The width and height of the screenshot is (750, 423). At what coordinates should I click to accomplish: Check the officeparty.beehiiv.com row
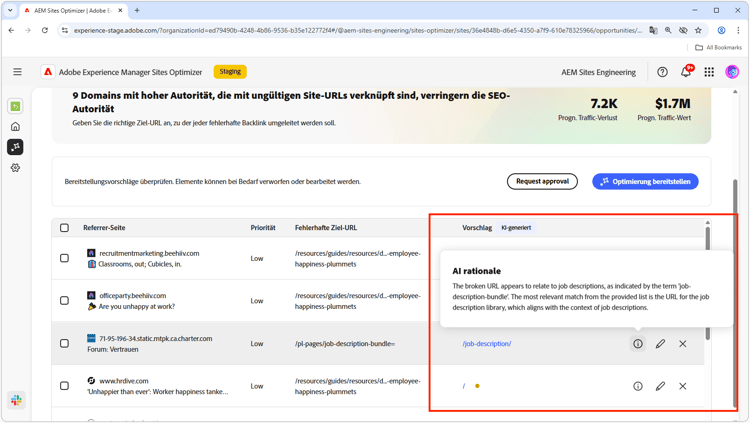[65, 301]
